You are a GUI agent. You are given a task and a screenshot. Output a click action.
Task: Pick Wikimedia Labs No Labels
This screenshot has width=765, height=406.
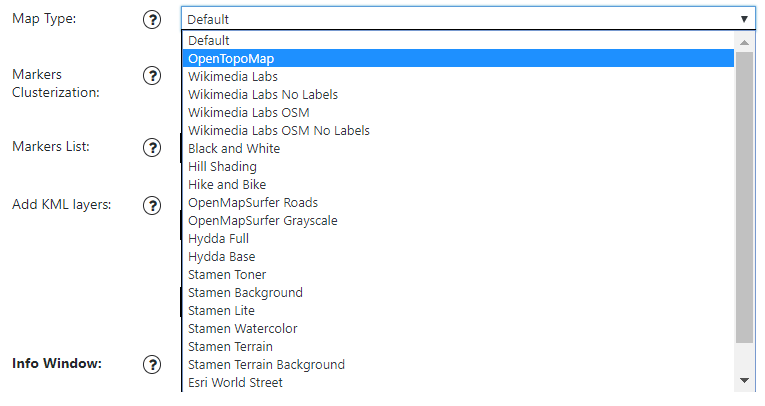pos(458,95)
